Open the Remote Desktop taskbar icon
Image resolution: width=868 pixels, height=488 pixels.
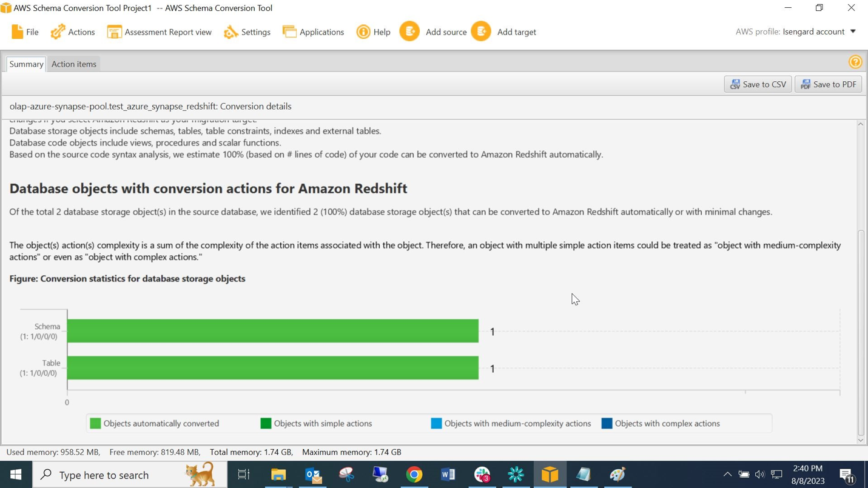(380, 475)
